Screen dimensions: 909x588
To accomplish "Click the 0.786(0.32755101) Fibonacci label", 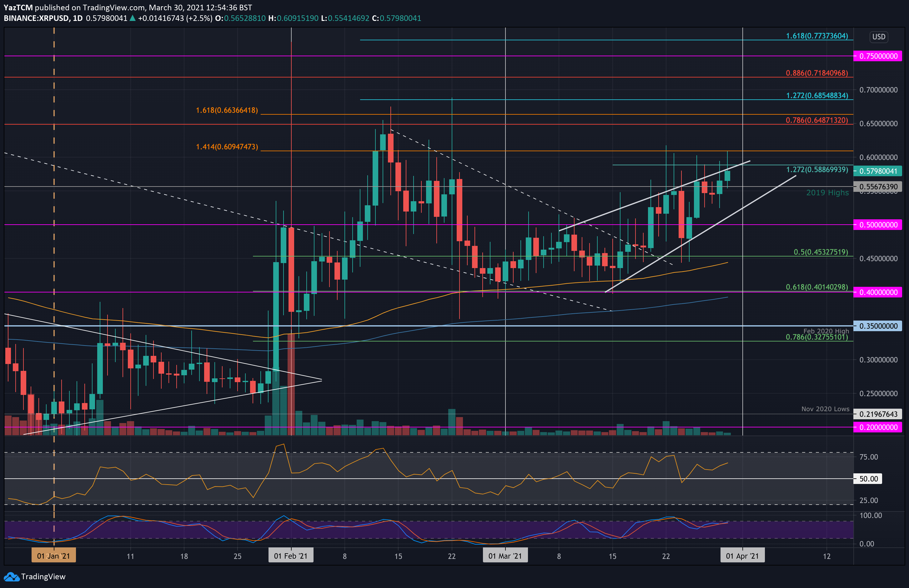I will [816, 337].
